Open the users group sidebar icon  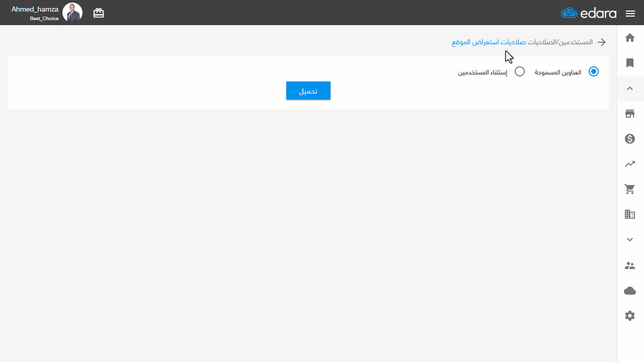point(630,265)
